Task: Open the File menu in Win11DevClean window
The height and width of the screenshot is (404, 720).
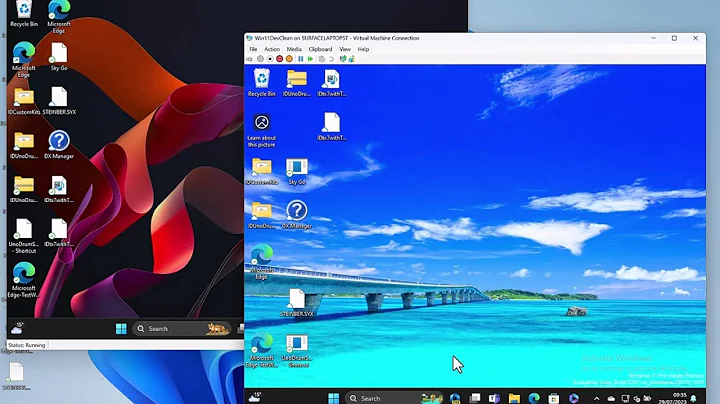Action: [x=253, y=49]
